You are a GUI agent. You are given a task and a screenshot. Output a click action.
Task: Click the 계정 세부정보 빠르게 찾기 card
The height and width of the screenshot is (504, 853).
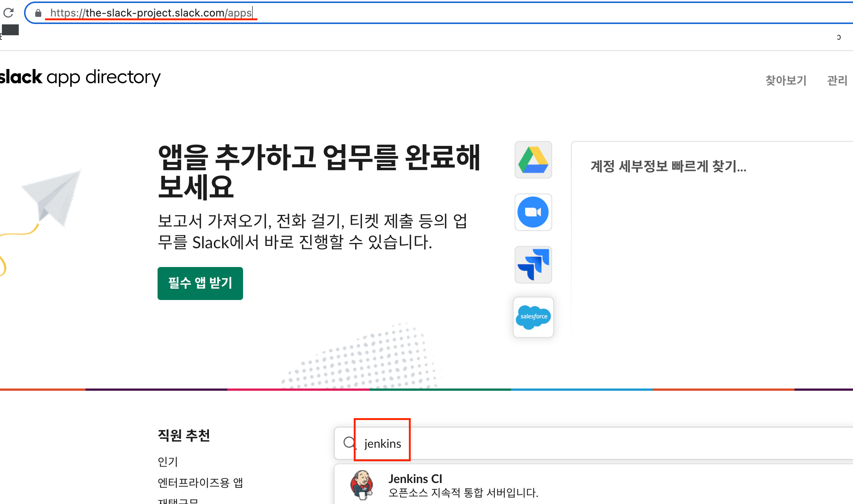[x=668, y=166]
